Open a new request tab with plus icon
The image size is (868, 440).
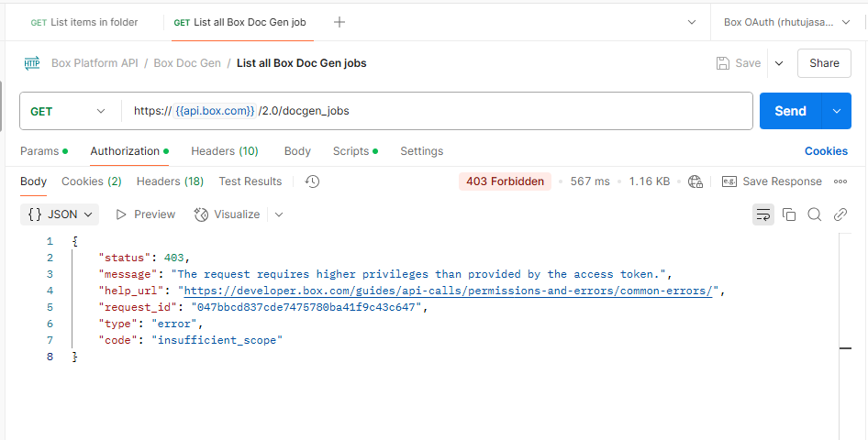[x=339, y=22]
